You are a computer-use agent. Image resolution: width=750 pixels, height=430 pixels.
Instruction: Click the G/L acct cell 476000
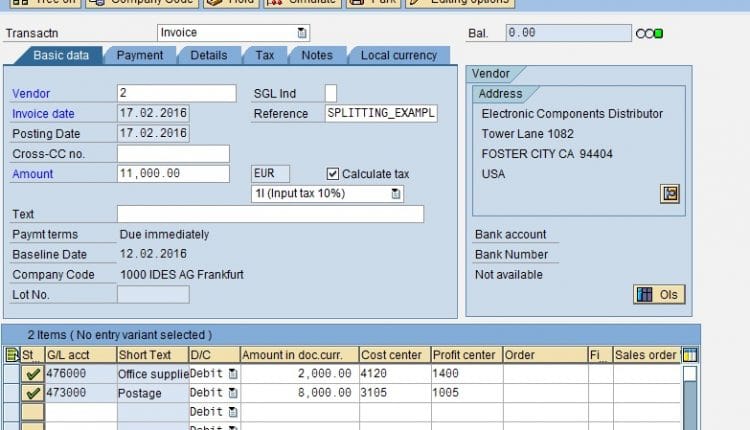coord(81,374)
